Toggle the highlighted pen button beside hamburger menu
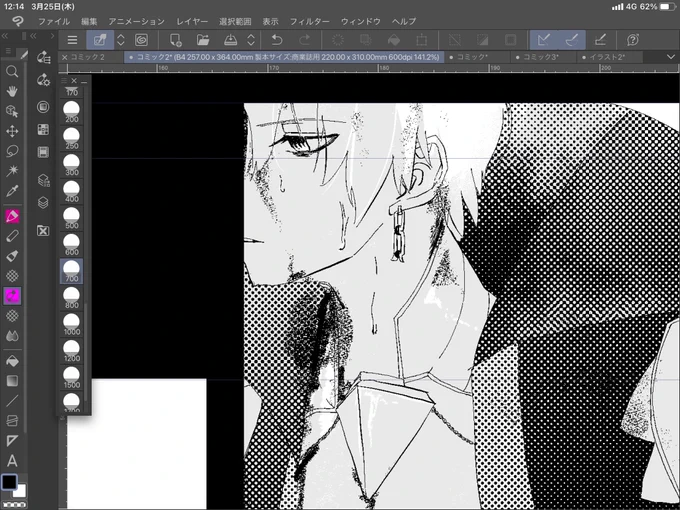This screenshot has height=510, width=680. click(100, 40)
